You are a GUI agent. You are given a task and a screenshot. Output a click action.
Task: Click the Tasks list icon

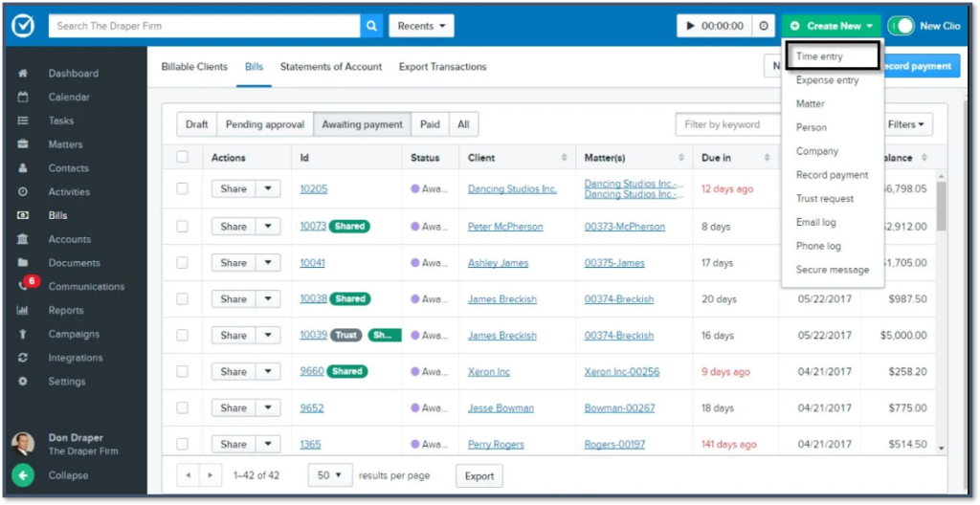click(23, 121)
